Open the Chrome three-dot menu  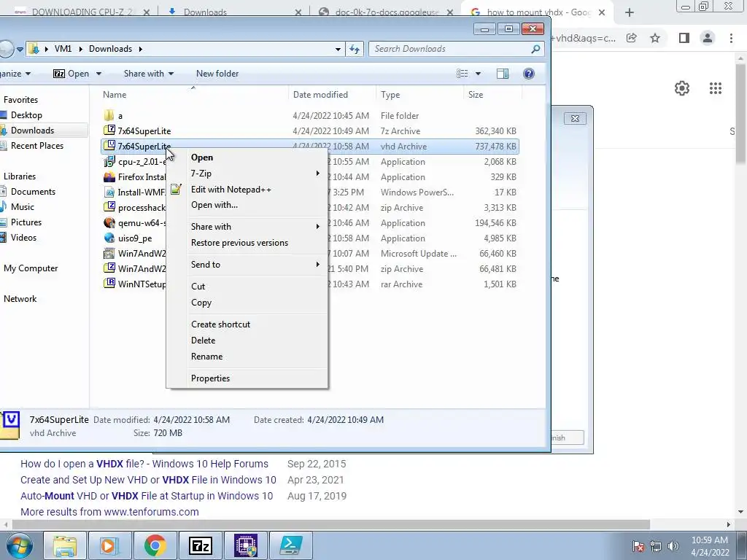(731, 38)
